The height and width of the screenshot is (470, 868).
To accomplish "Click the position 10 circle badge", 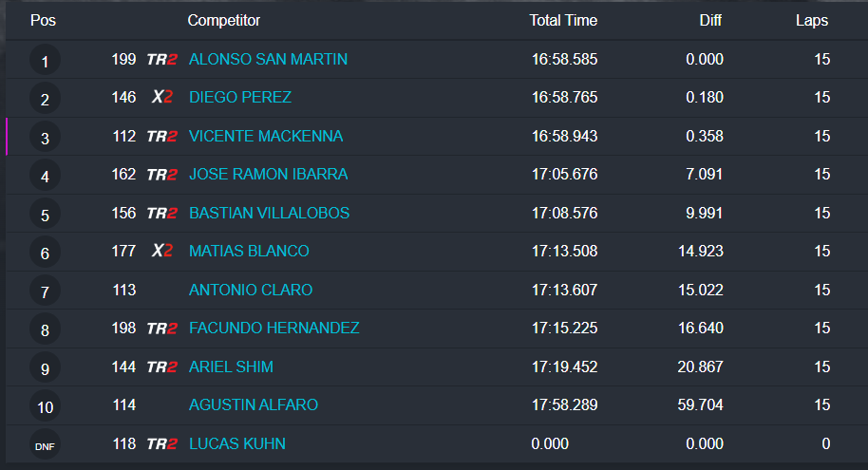I will point(45,407).
